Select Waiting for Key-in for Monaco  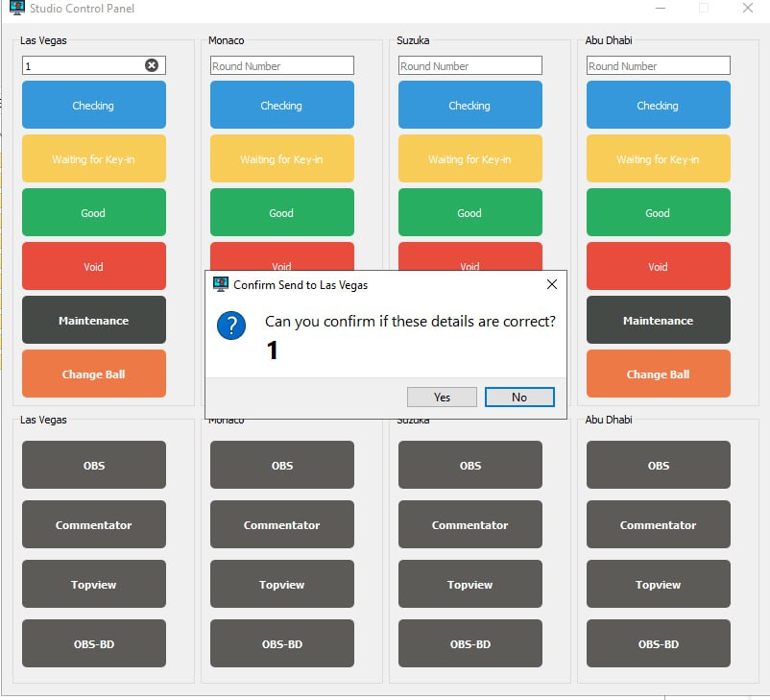point(282,158)
